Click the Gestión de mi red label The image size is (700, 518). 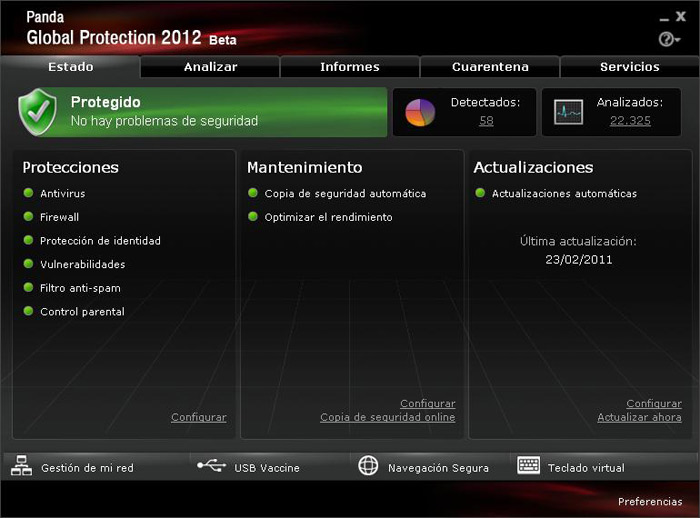tap(88, 468)
